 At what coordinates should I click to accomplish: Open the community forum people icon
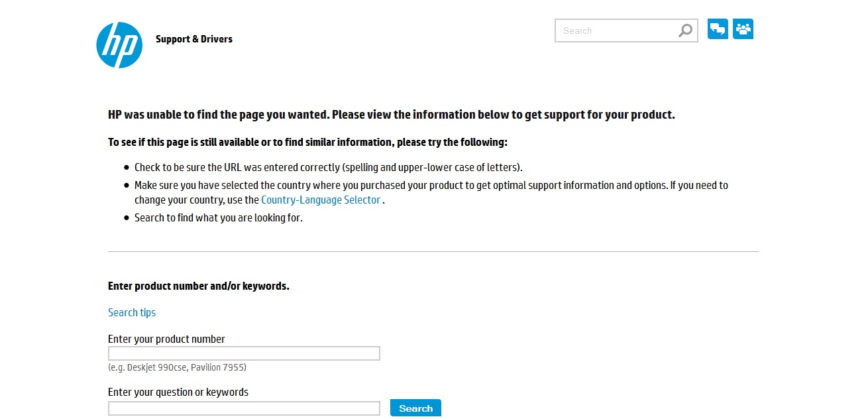coord(743,29)
